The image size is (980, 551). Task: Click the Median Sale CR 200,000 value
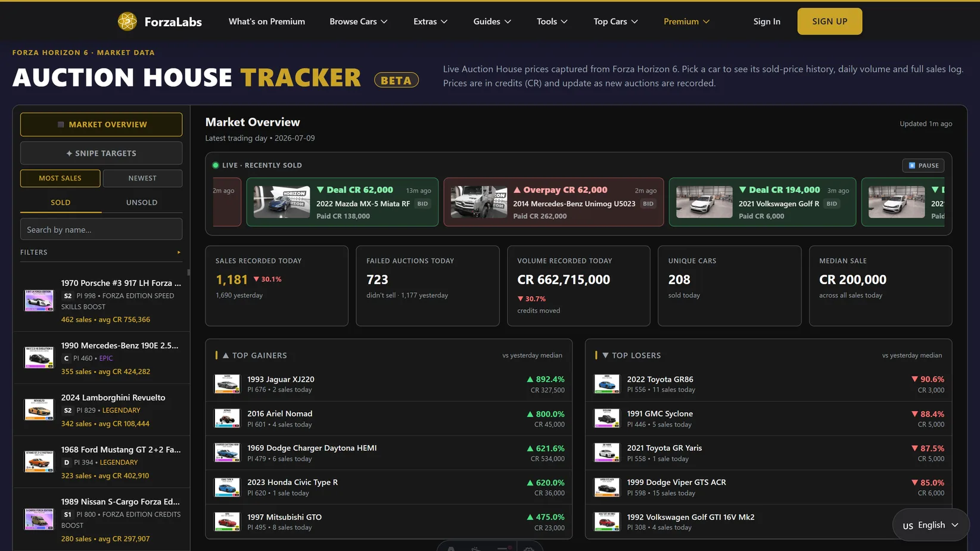click(x=853, y=280)
